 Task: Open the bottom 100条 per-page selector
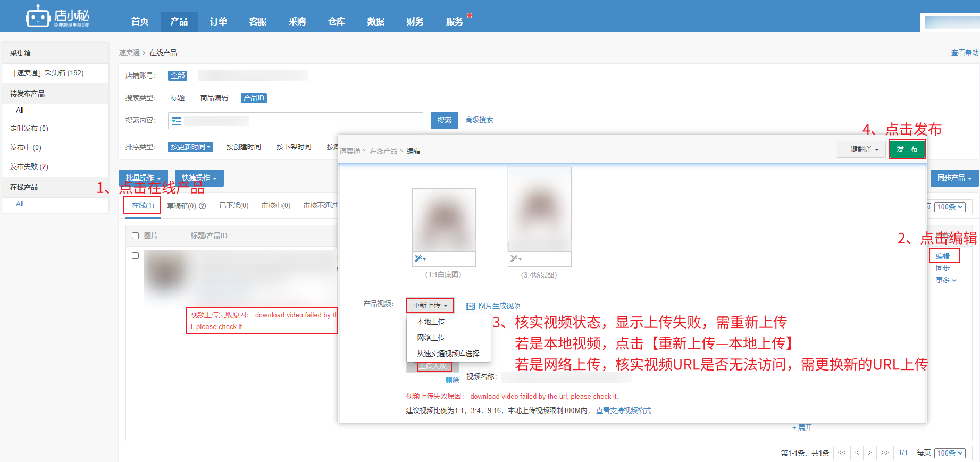pos(950,453)
